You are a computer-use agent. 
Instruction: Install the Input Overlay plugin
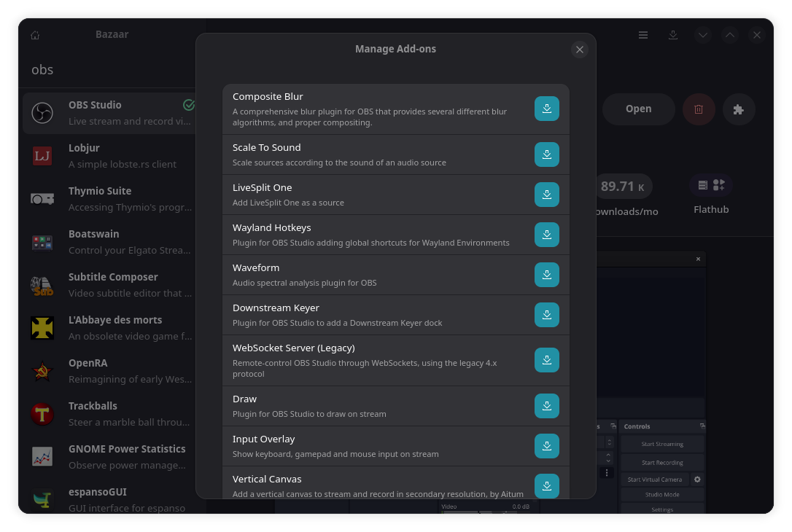click(x=547, y=446)
